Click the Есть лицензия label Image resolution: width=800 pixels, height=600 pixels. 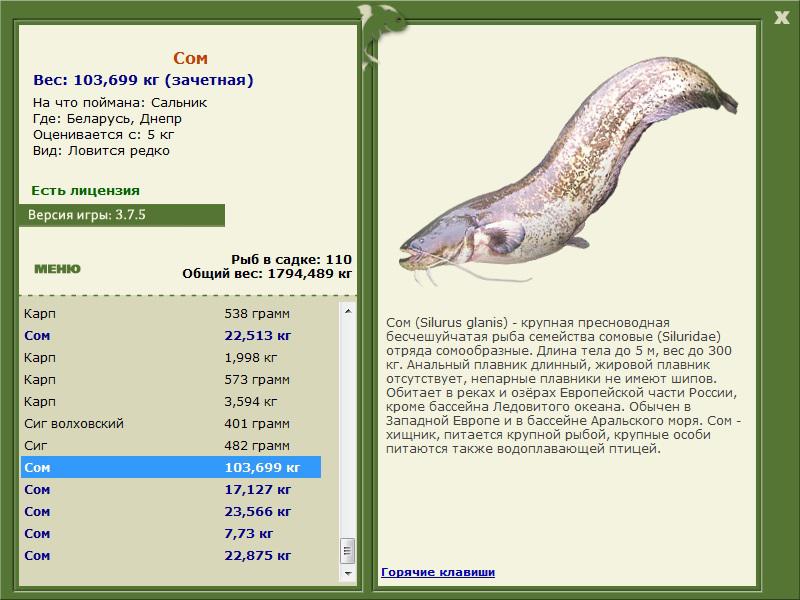point(85,190)
